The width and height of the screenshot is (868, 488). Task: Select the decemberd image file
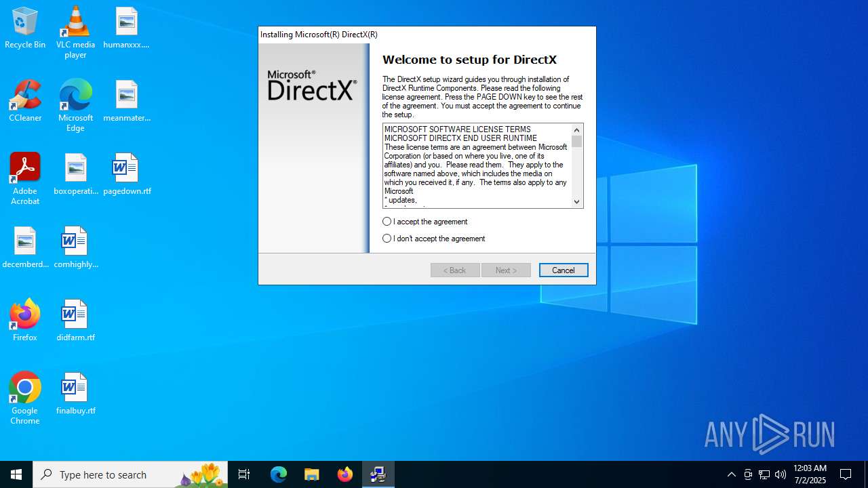point(25,248)
